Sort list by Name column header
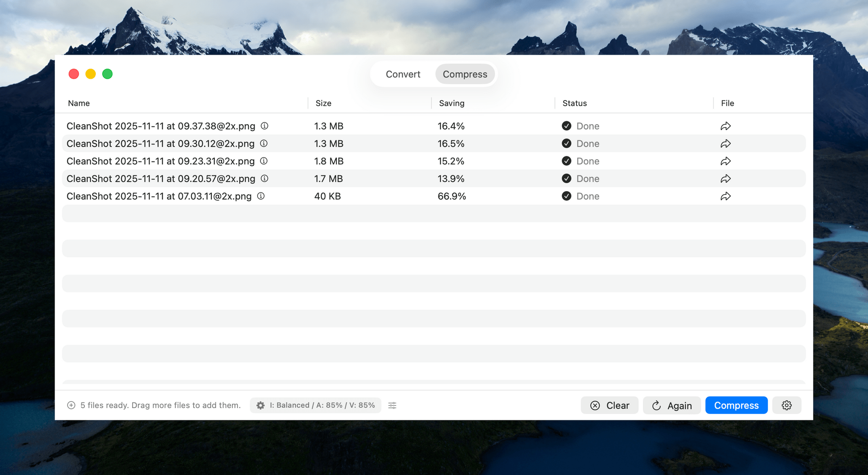The width and height of the screenshot is (868, 475). pos(79,103)
